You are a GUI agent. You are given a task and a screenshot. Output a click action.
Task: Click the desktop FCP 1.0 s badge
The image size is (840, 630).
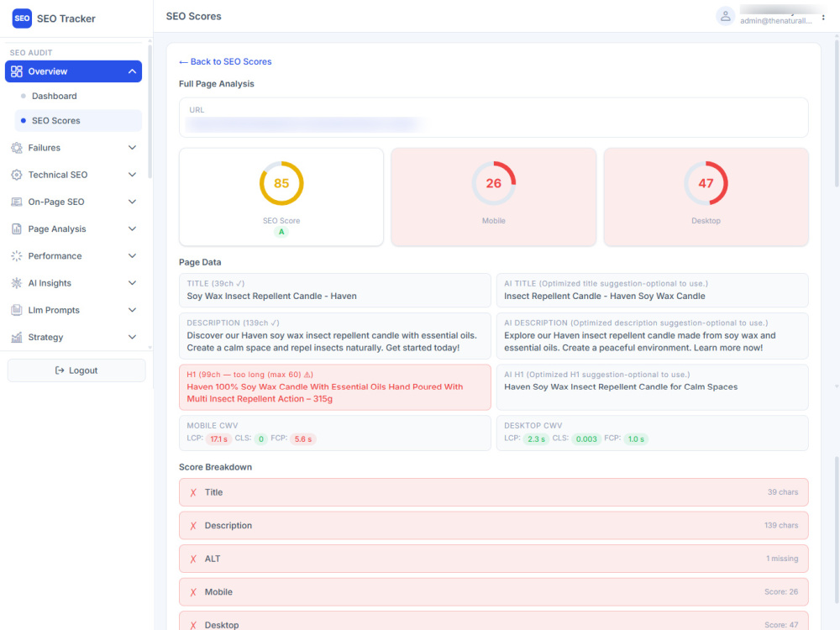coord(636,439)
